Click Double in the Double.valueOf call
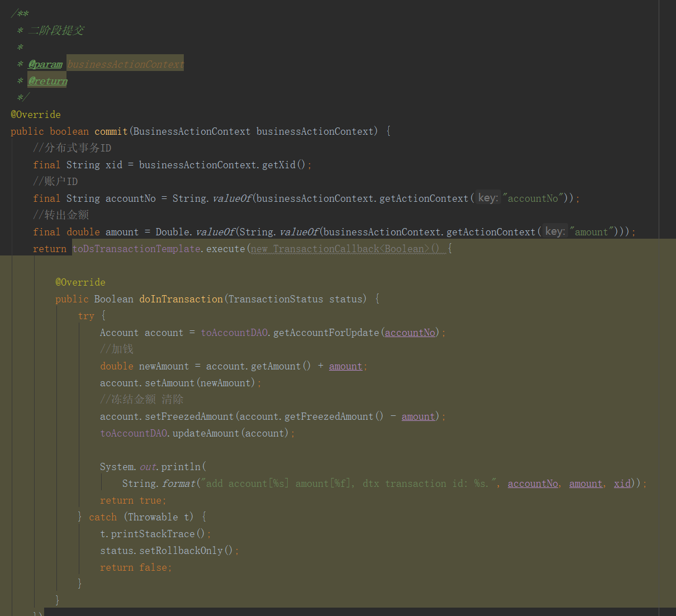Image resolution: width=676 pixels, height=616 pixels. click(173, 232)
